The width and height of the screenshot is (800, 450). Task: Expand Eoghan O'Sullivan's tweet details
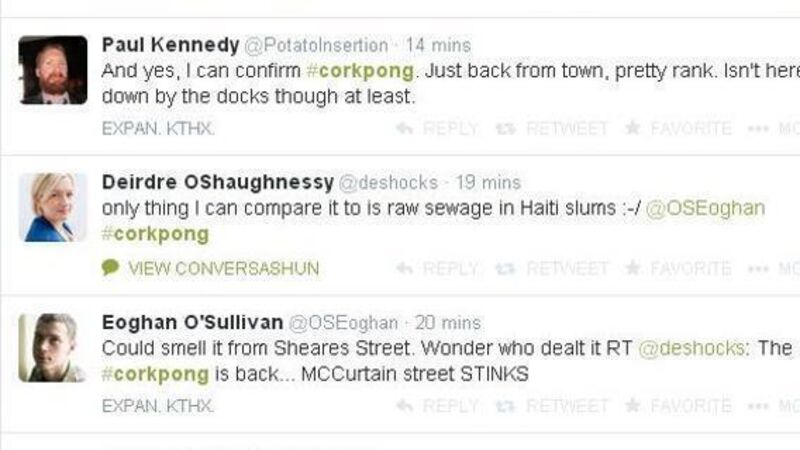(x=158, y=406)
